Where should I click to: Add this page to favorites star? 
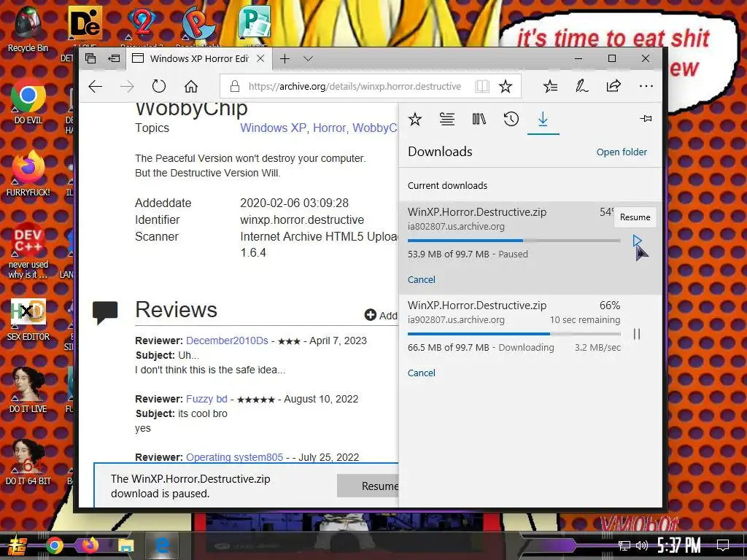click(506, 86)
